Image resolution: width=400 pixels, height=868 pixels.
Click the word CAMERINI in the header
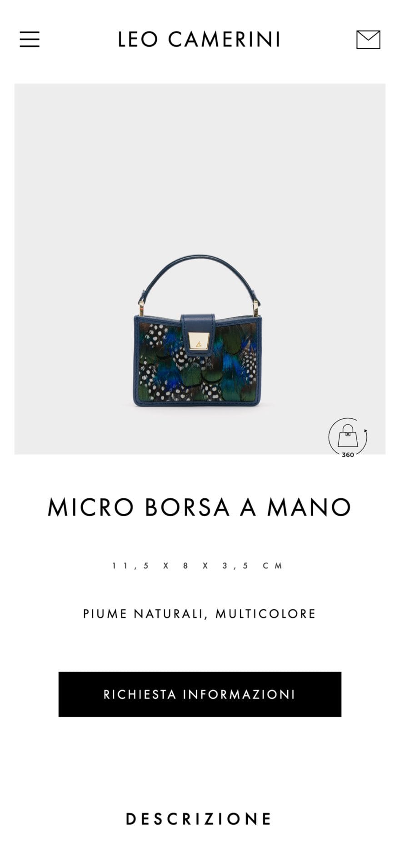click(x=224, y=40)
